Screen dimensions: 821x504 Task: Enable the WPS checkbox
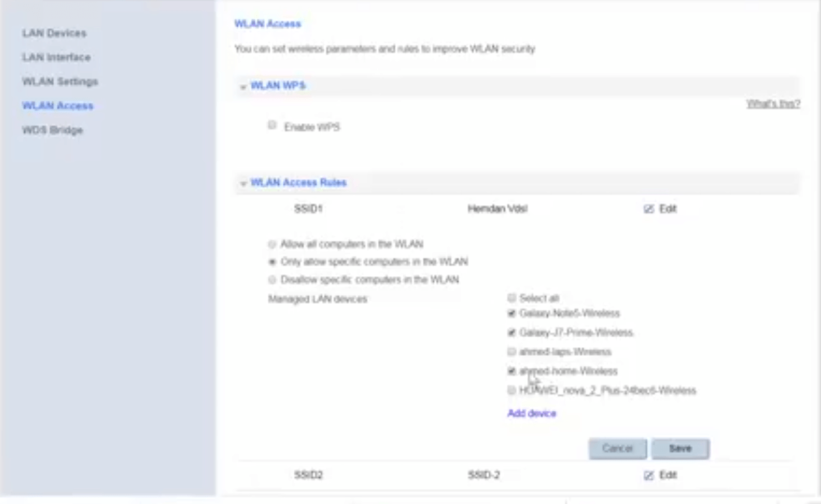[x=272, y=126]
